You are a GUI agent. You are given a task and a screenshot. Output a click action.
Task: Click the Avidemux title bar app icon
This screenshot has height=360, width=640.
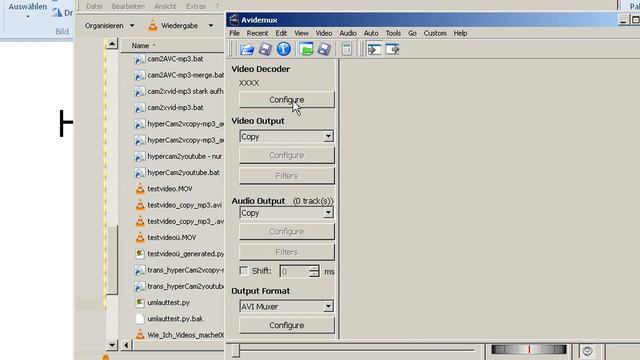point(233,20)
